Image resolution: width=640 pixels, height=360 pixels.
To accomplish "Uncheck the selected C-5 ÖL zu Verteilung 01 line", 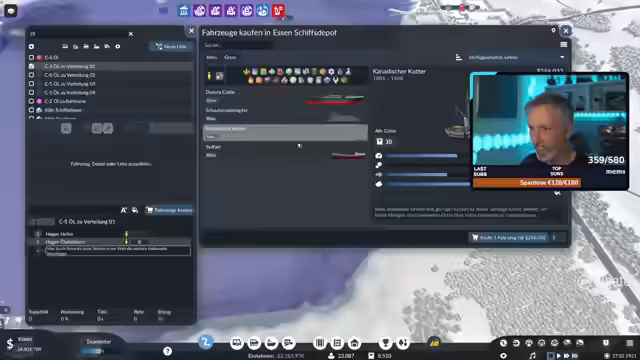I will tap(31, 66).
